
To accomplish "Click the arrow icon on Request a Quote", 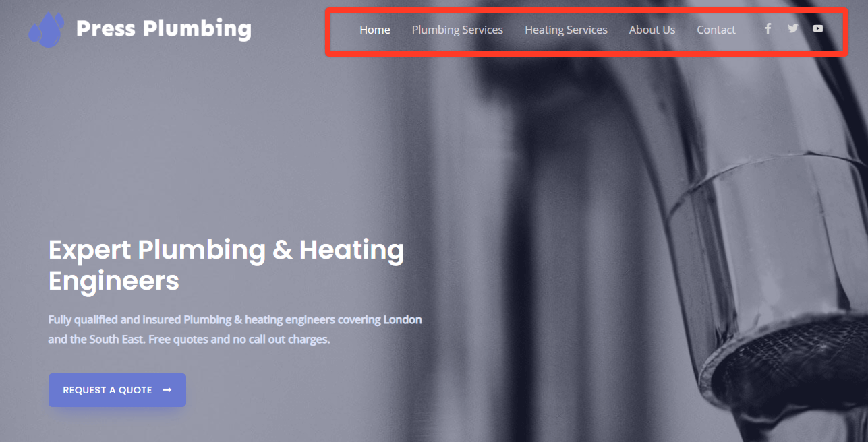I will point(167,390).
